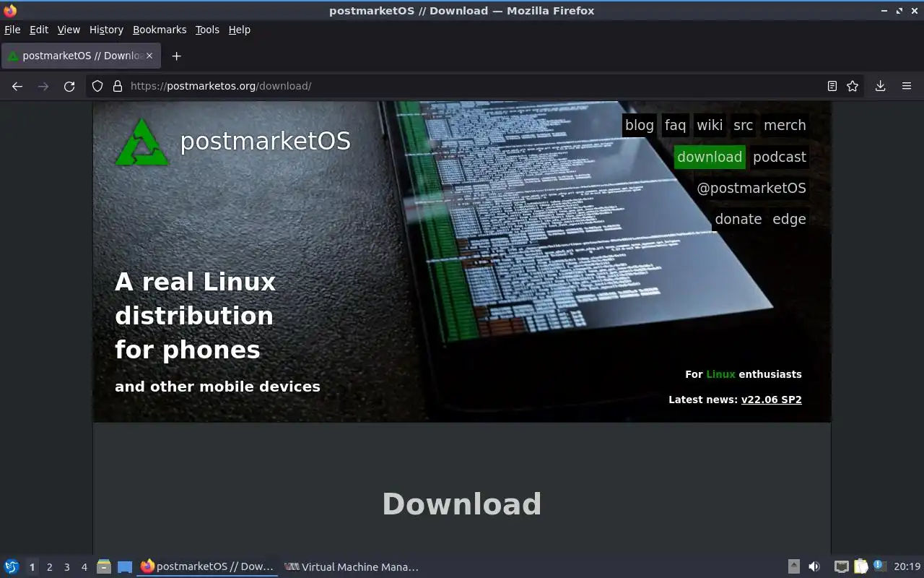Switch to workspace 4
The width and height of the screenshot is (924, 578).
(x=84, y=567)
